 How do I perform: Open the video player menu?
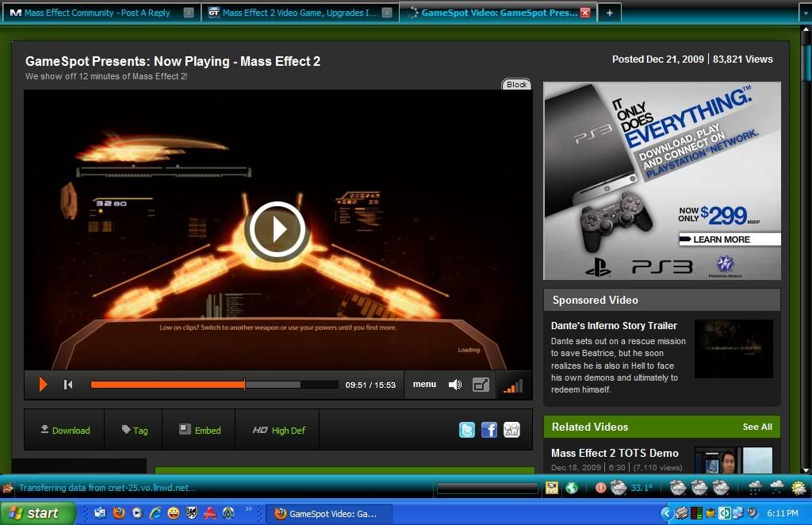[x=424, y=385]
